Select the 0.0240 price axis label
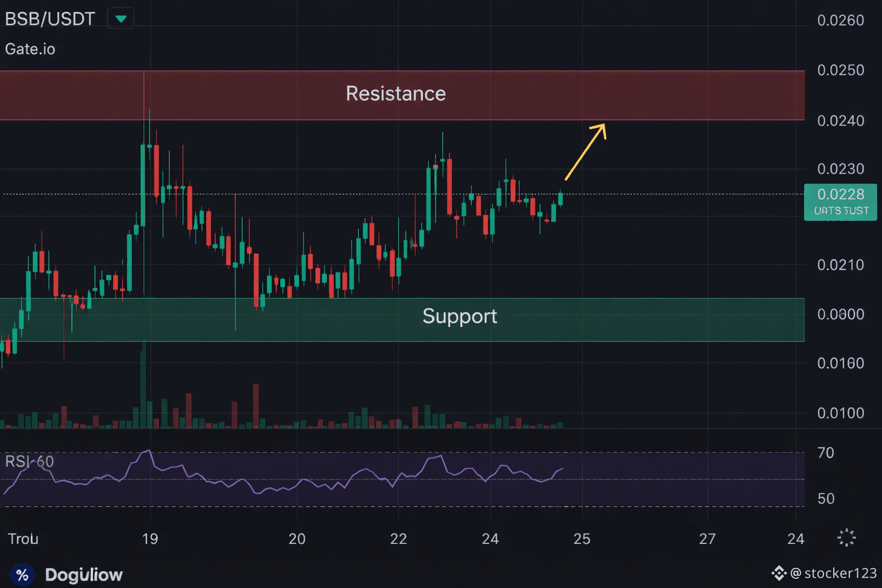This screenshot has width=882, height=588. click(x=841, y=121)
